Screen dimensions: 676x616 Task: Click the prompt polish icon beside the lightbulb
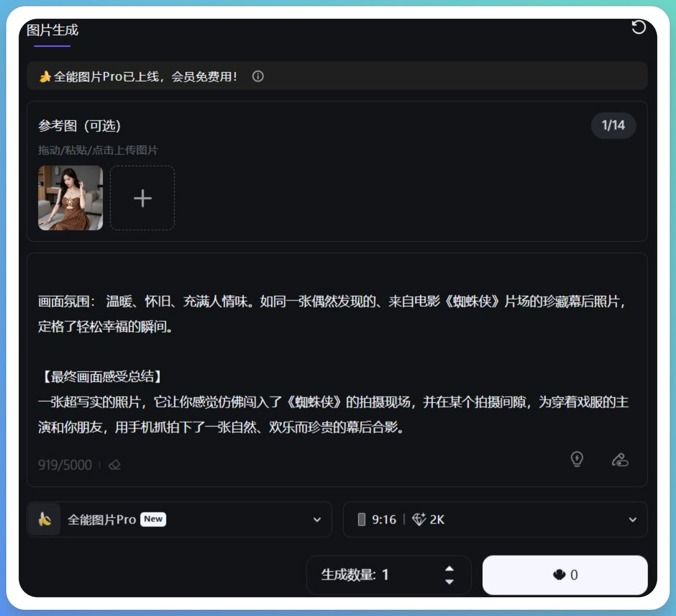click(620, 459)
